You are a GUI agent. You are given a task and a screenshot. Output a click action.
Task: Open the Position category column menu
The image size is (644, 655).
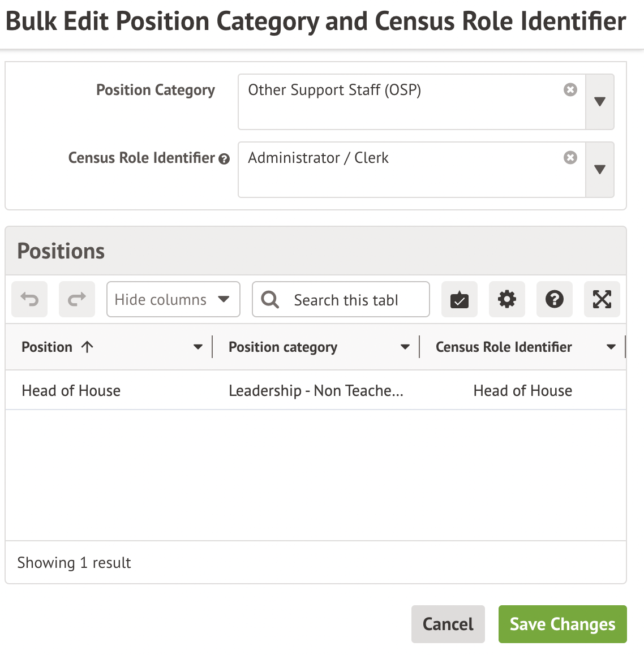(x=405, y=347)
